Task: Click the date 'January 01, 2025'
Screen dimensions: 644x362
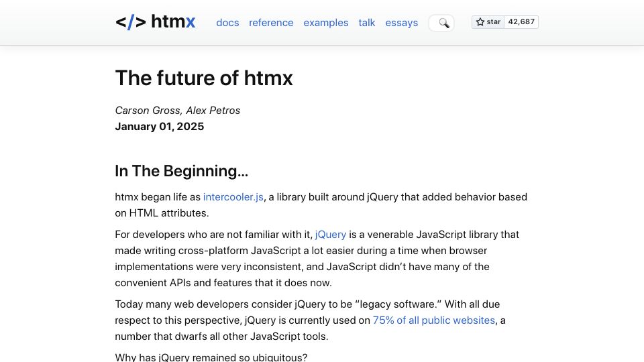Action: pos(160,127)
